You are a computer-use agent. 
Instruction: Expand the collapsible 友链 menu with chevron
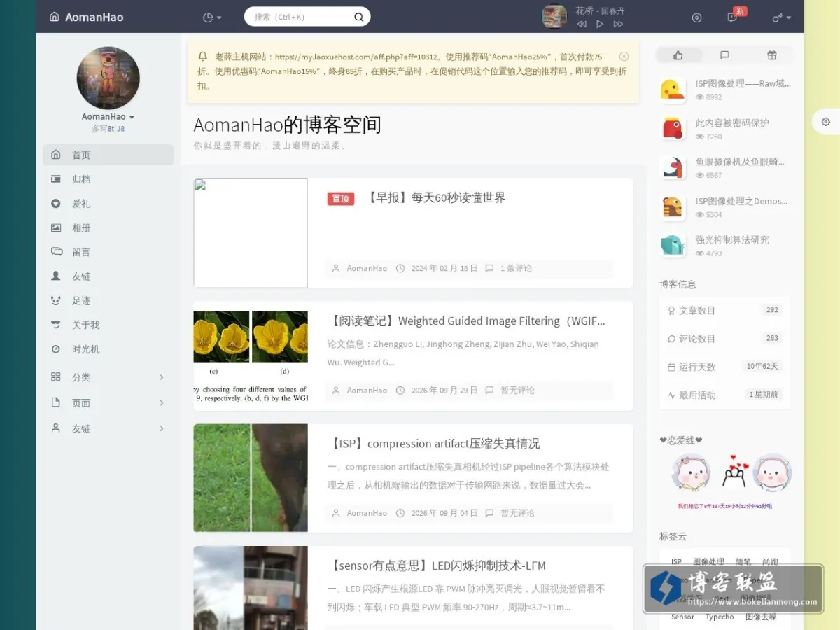tap(108, 428)
